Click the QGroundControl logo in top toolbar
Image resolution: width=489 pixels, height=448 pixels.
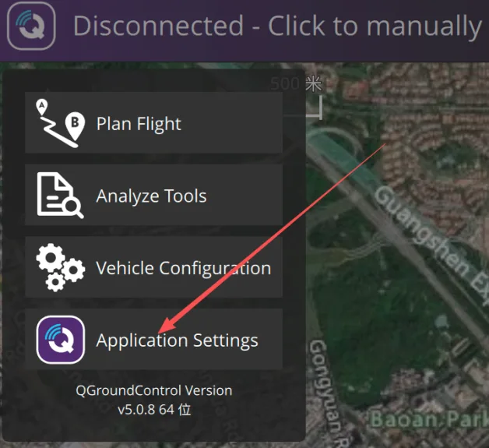(31, 26)
